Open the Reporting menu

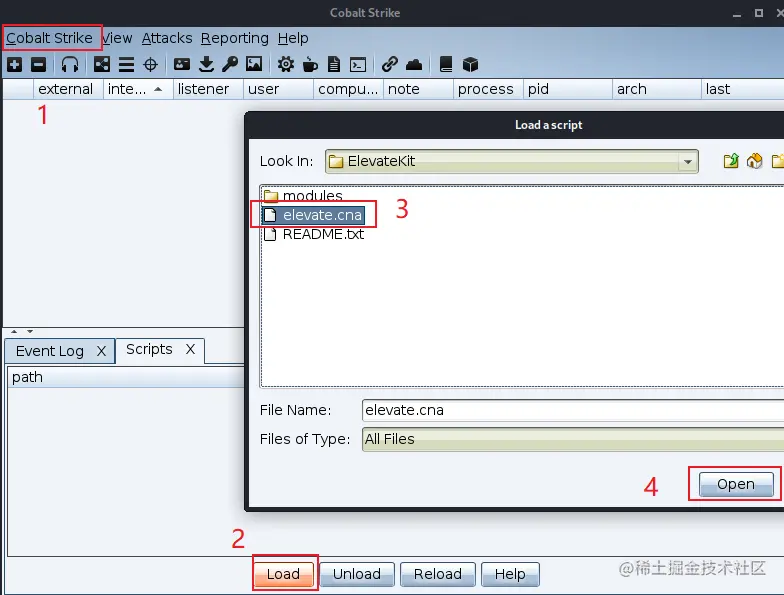(235, 38)
